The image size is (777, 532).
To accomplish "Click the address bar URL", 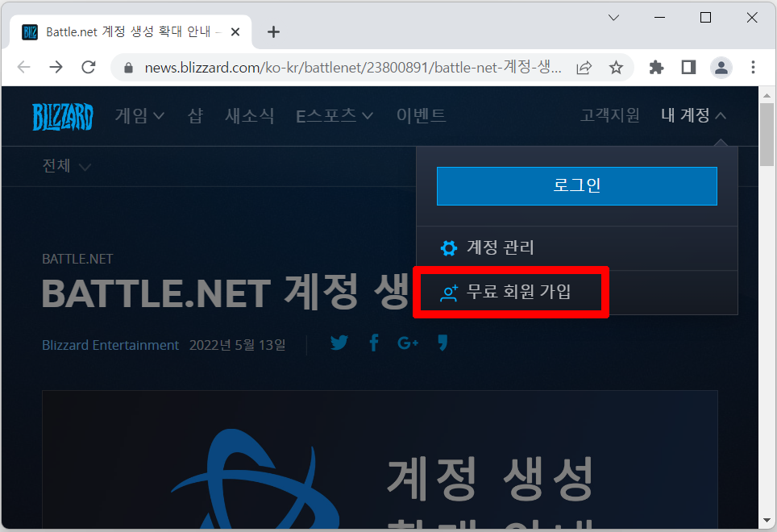I will [353, 68].
